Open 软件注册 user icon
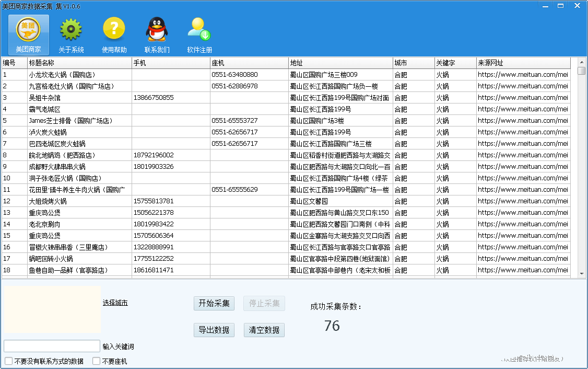The image size is (588, 369). [x=199, y=35]
